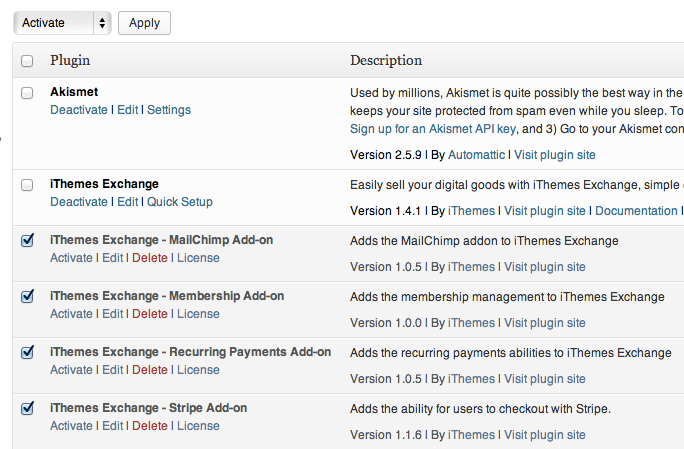Open Akismet Settings link

tap(169, 110)
